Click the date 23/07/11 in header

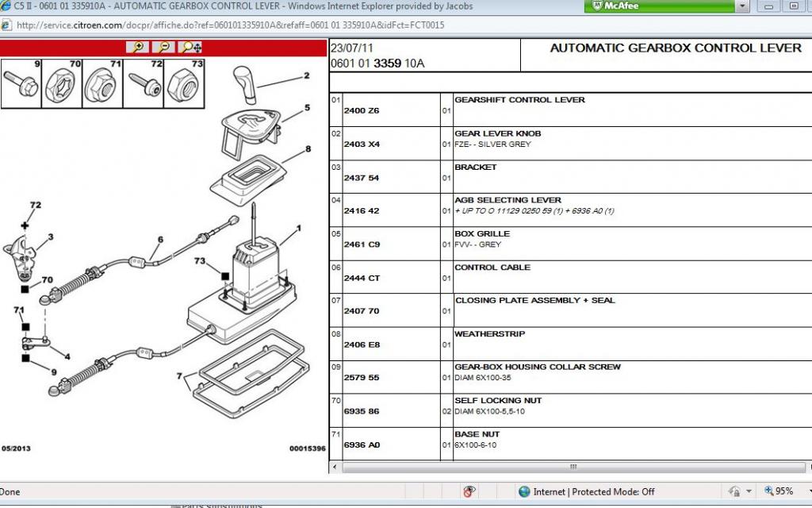(x=351, y=48)
